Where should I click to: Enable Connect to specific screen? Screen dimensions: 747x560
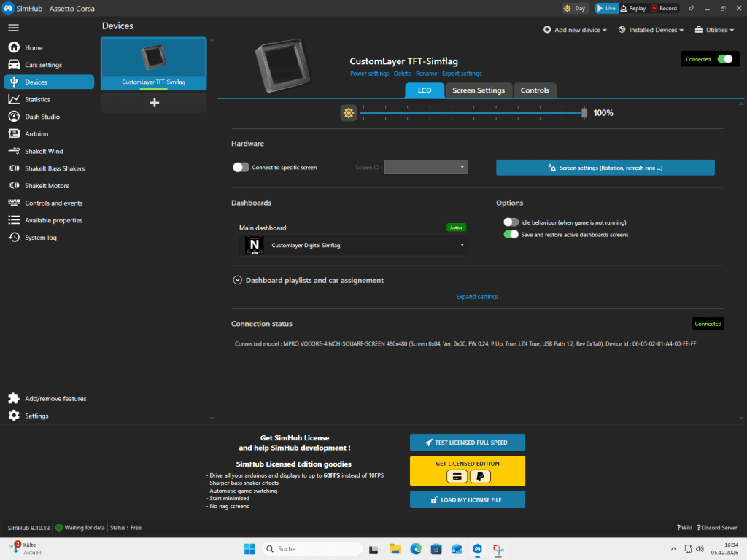click(x=241, y=167)
